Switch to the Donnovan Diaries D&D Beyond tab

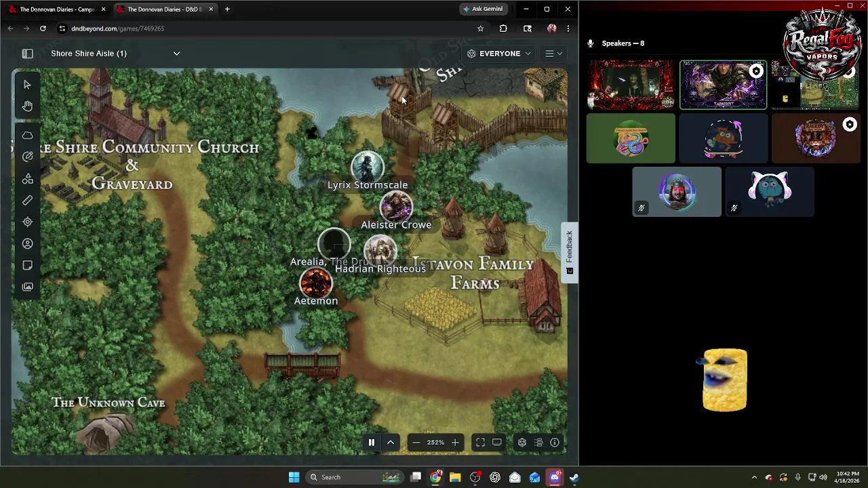[x=164, y=9]
